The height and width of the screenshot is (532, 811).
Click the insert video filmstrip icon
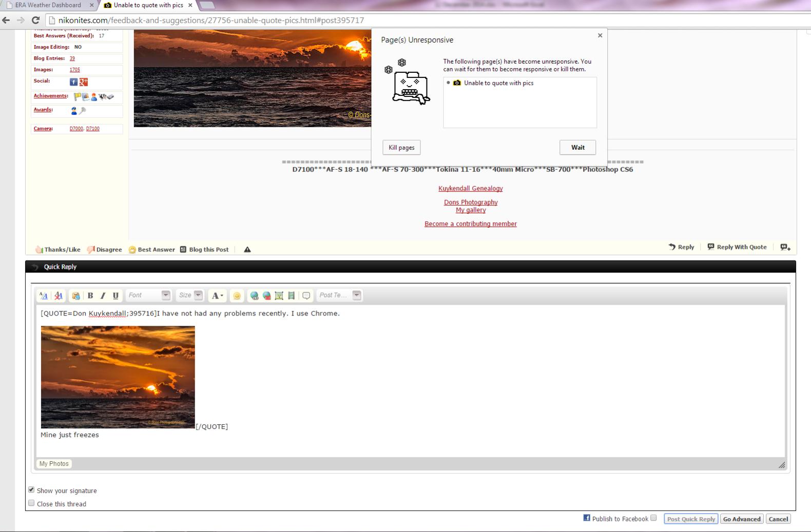click(291, 295)
